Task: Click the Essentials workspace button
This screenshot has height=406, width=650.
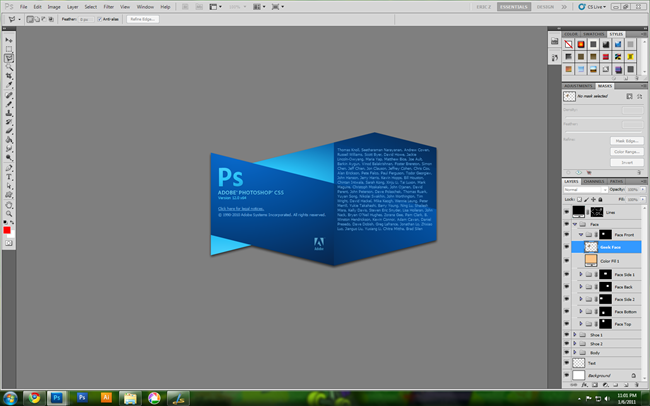Action: (x=514, y=7)
